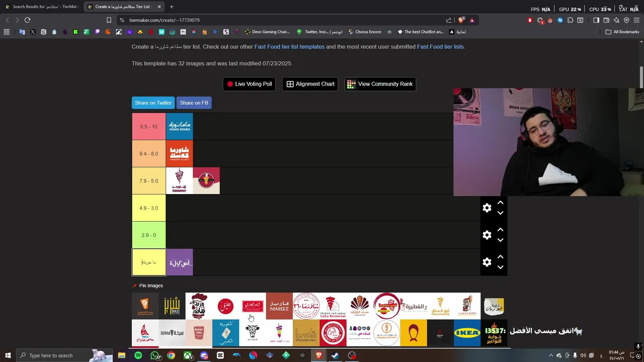Switch to the Search Results TierMaker tab
Screen dimensions: 644x362
41,7
